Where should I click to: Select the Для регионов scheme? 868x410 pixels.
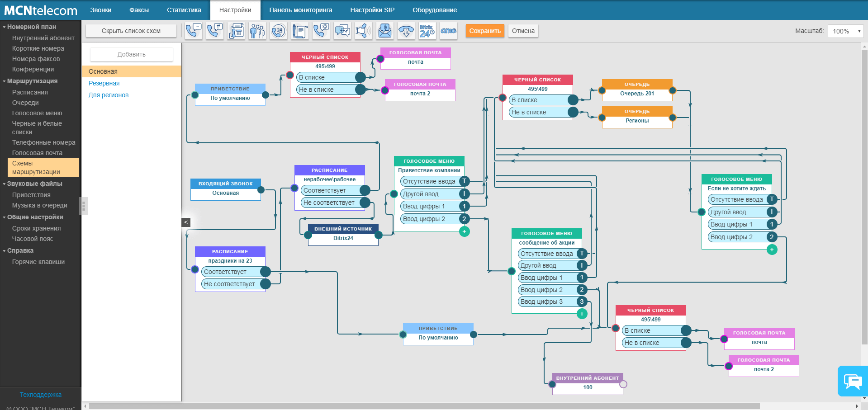109,95
